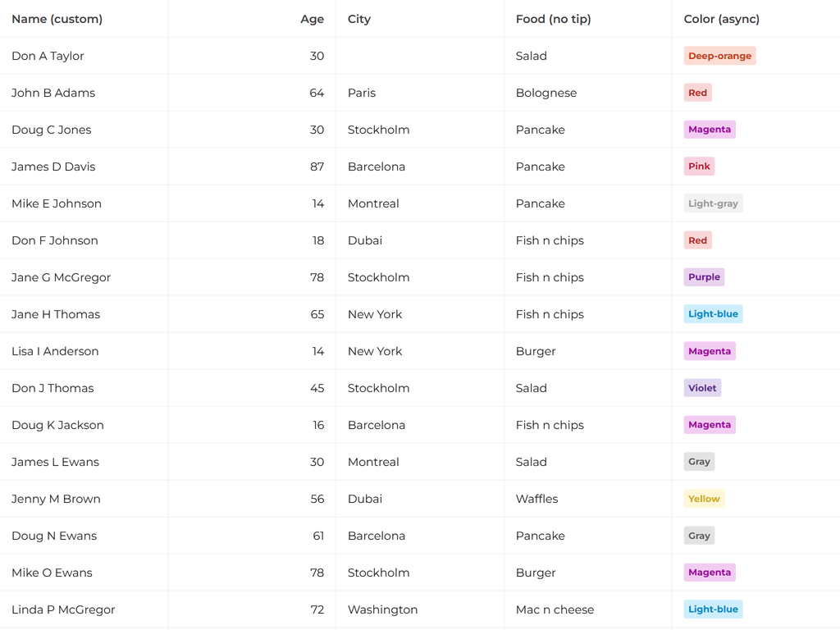Select the Violet color chip

(x=702, y=388)
